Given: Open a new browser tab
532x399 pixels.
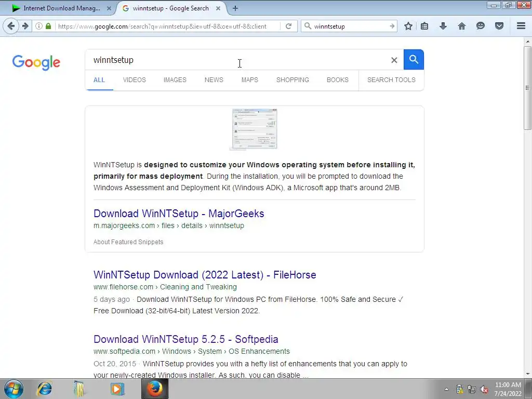Looking at the screenshot, I should (235, 8).
